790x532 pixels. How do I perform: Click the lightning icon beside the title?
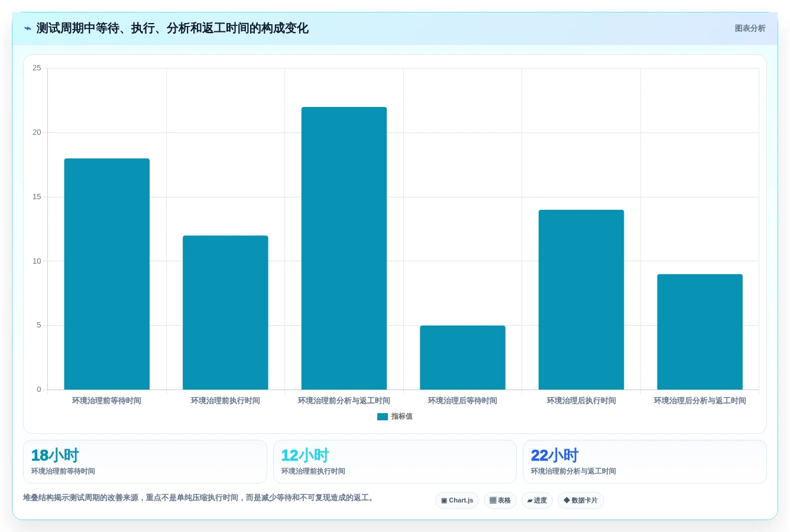pos(27,28)
